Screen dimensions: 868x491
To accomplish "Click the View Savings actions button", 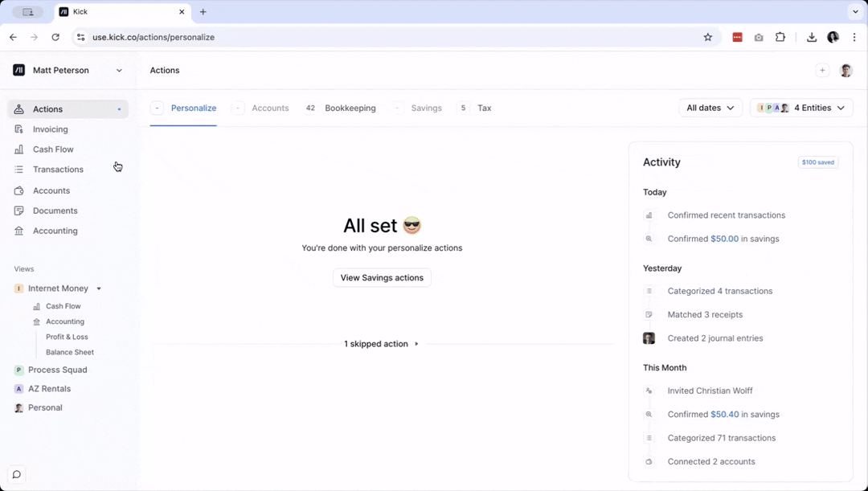I will pyautogui.click(x=382, y=277).
